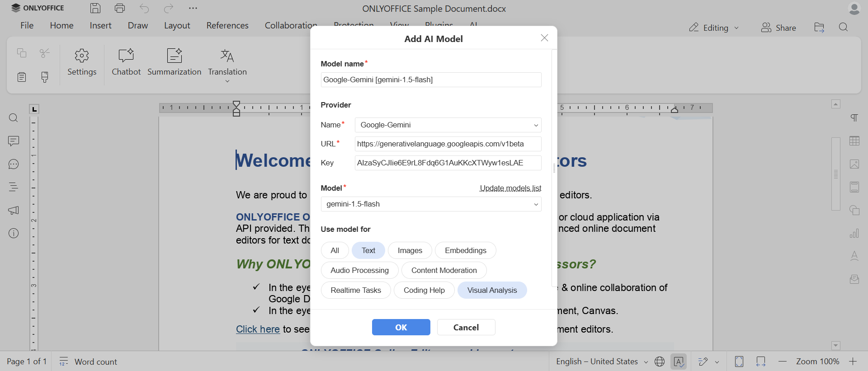
Task: Redo the last action
Action: (x=169, y=8)
